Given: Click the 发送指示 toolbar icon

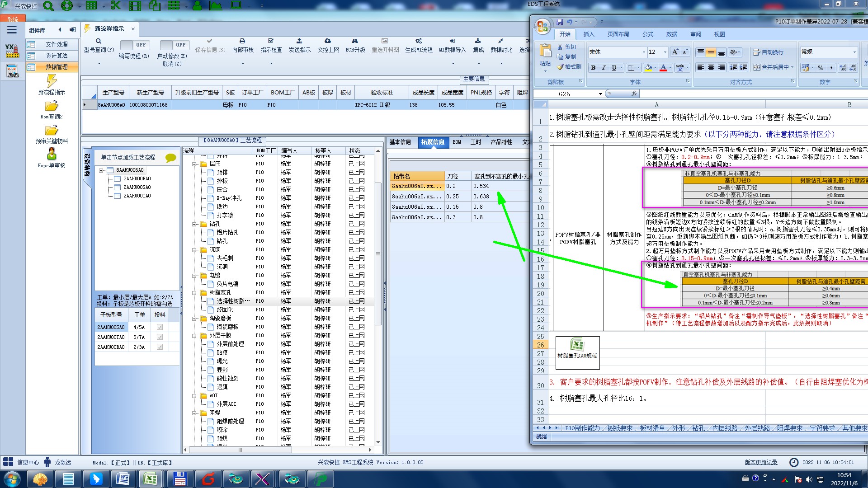Looking at the screenshot, I should pyautogui.click(x=299, y=41).
